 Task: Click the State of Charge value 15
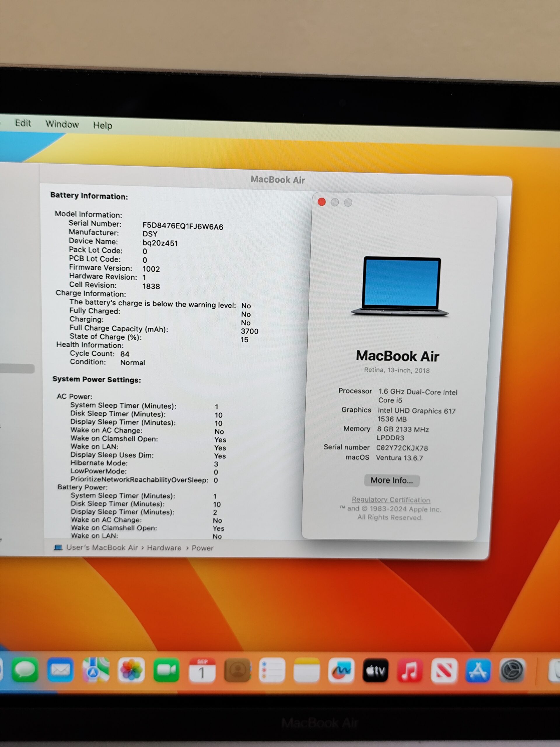pos(244,340)
